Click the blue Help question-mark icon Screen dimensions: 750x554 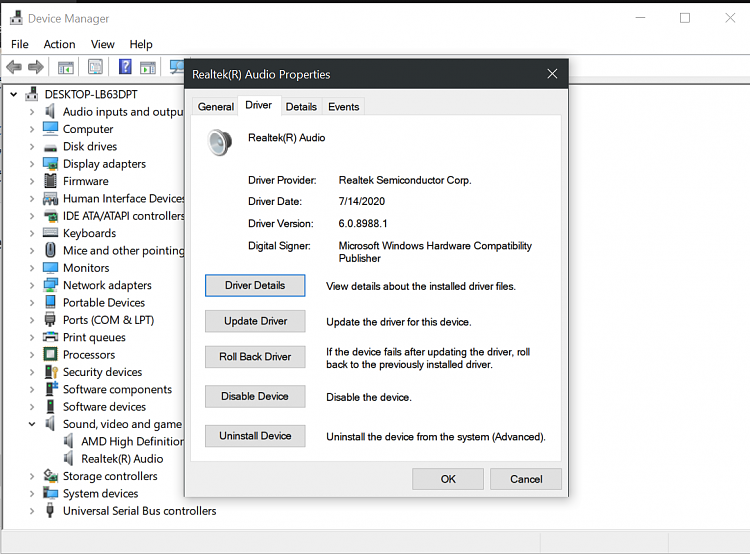125,66
